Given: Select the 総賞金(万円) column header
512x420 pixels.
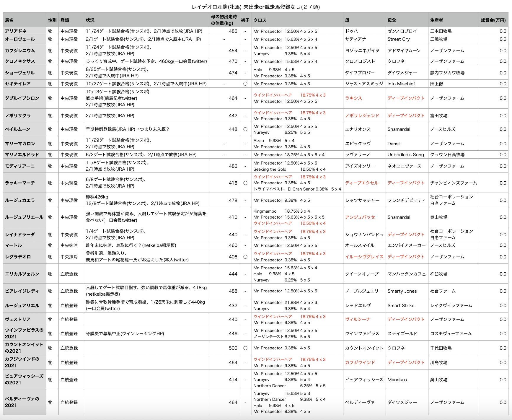Looking at the screenshot, I should 493,20.
